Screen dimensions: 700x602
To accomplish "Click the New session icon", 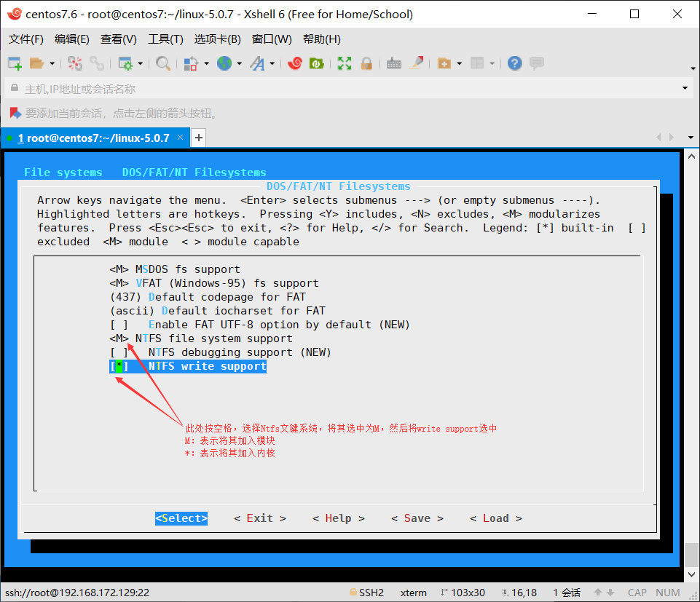I will [15, 63].
